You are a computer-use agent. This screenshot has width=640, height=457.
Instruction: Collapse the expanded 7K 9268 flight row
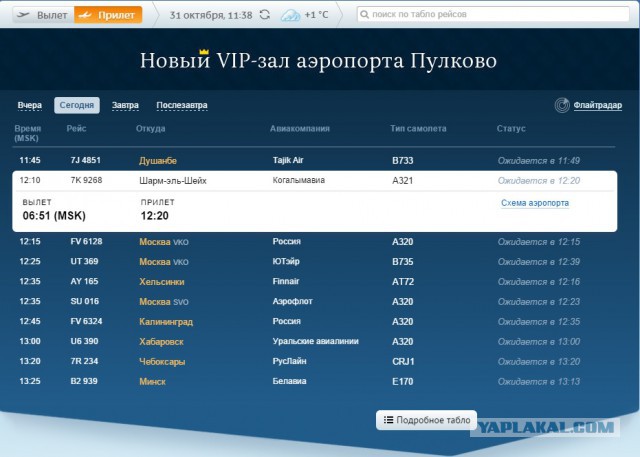(x=314, y=180)
